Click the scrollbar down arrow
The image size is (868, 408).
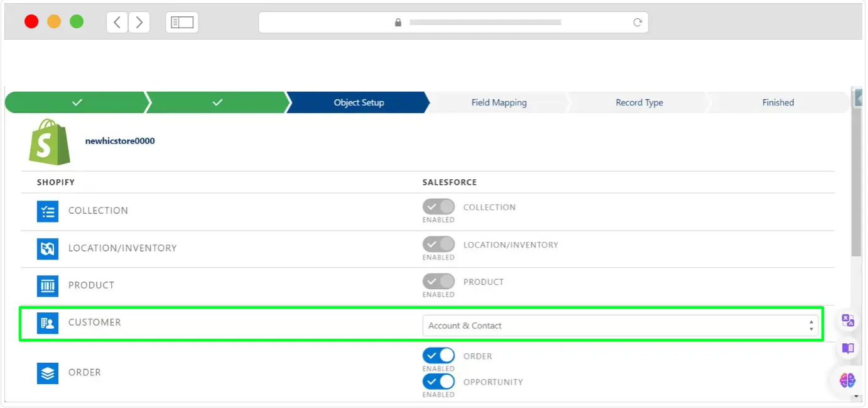pos(857,397)
